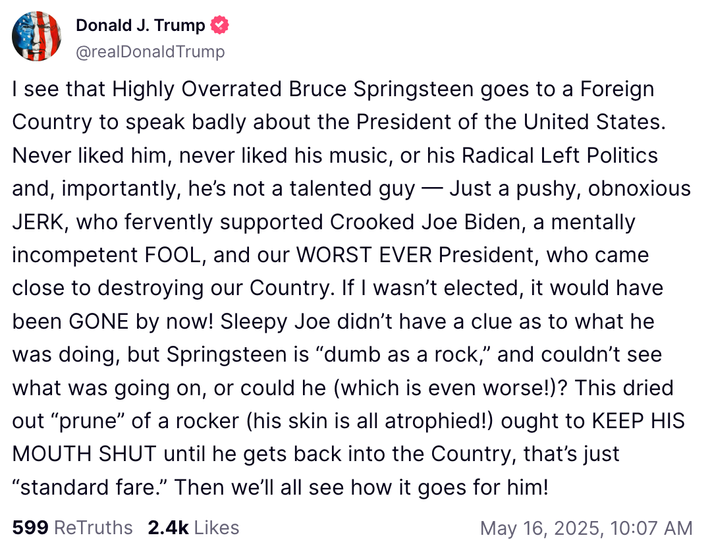710x552 pixels.
Task: Click the red verified badge icon
Action: tap(219, 25)
